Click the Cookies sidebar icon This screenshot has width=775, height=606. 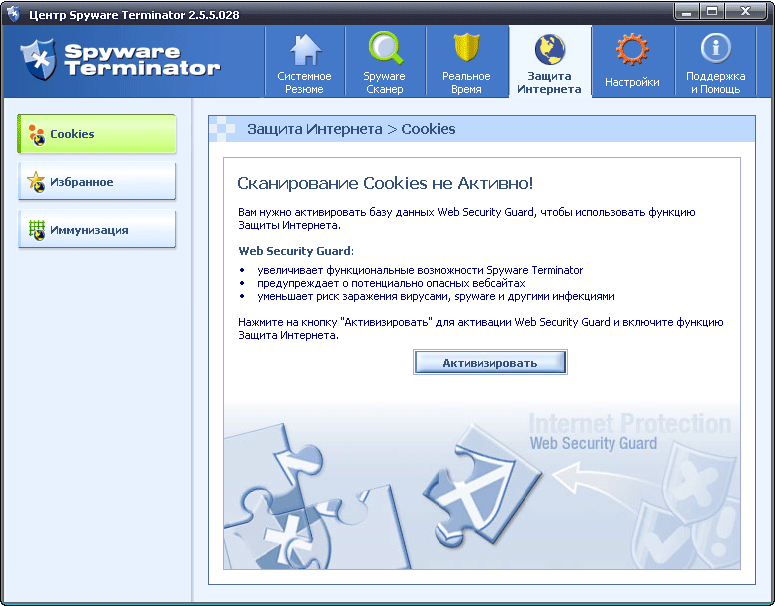[x=37, y=134]
